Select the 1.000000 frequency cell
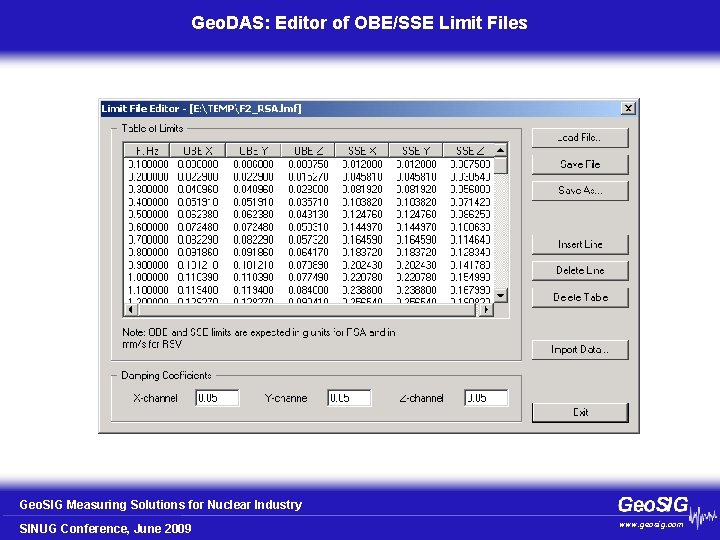 coord(148,277)
